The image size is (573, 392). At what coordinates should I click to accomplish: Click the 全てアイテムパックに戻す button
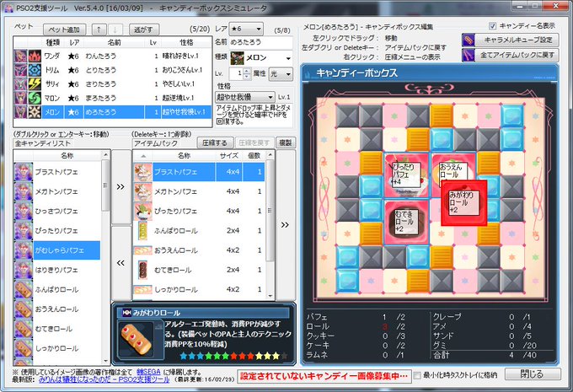click(510, 55)
